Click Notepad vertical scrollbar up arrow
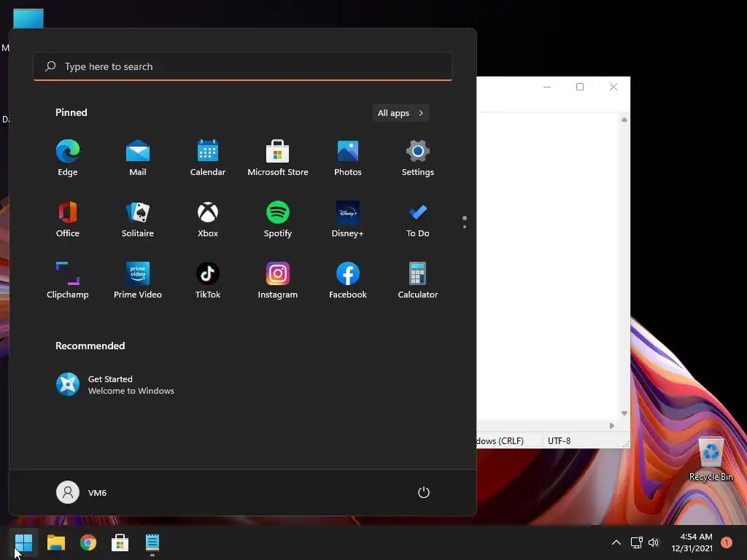Image resolution: width=747 pixels, height=560 pixels. click(624, 120)
